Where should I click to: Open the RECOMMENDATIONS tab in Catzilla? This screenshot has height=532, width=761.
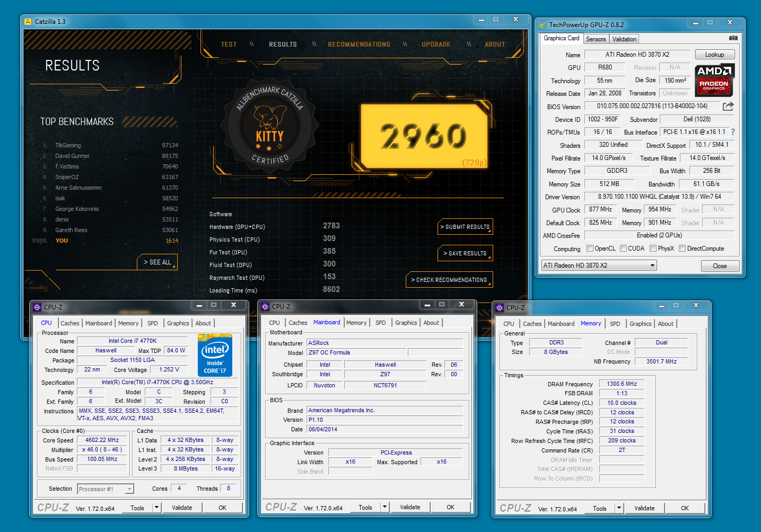coord(359,45)
